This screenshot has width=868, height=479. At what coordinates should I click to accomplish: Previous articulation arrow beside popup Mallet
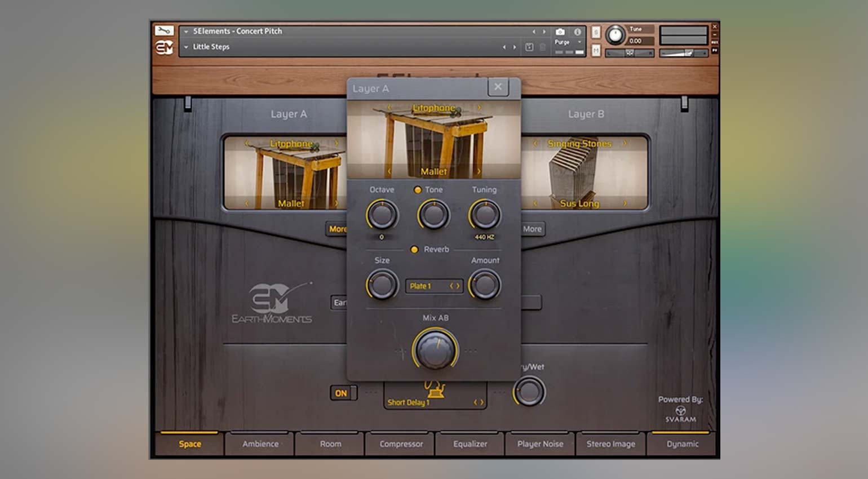(x=389, y=171)
